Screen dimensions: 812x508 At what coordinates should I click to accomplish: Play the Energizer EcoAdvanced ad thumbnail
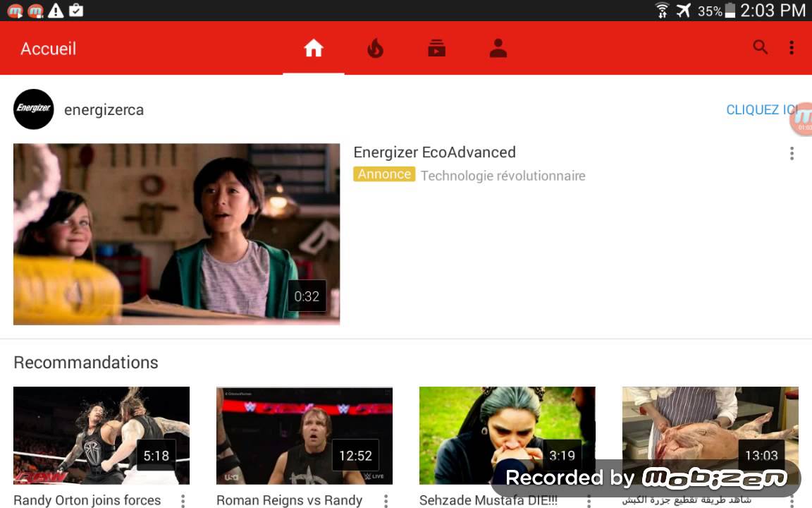177,234
